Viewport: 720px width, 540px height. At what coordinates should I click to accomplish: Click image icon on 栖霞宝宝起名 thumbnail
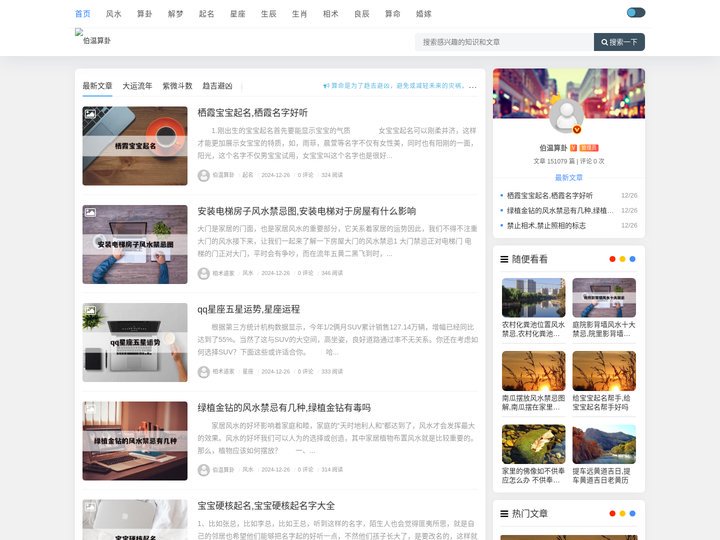click(x=90, y=114)
